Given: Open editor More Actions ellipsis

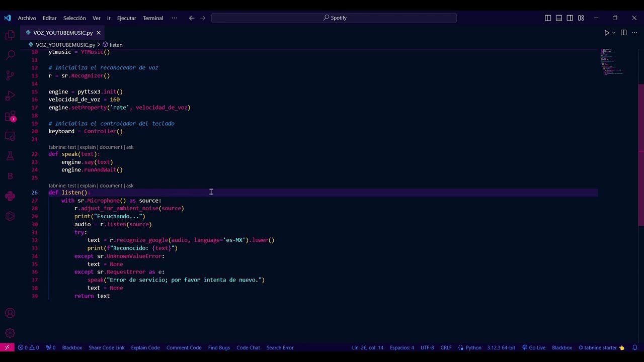Looking at the screenshot, I should pos(634,33).
